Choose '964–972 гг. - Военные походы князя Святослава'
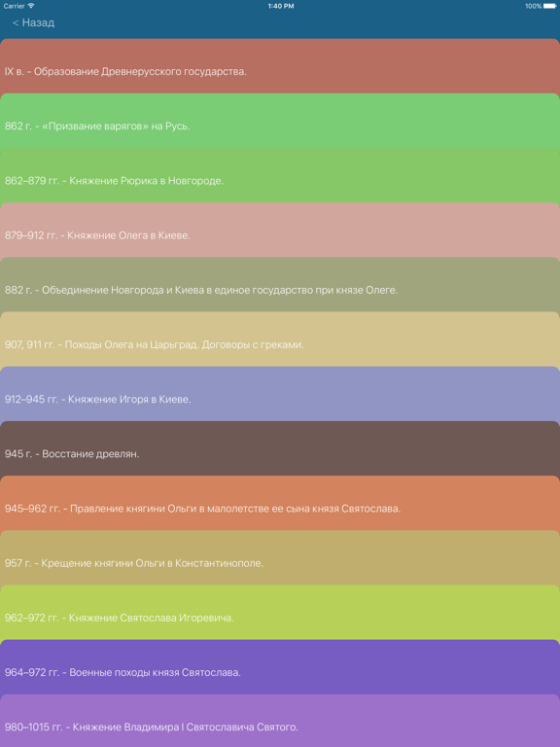560x747 pixels. pos(280,667)
